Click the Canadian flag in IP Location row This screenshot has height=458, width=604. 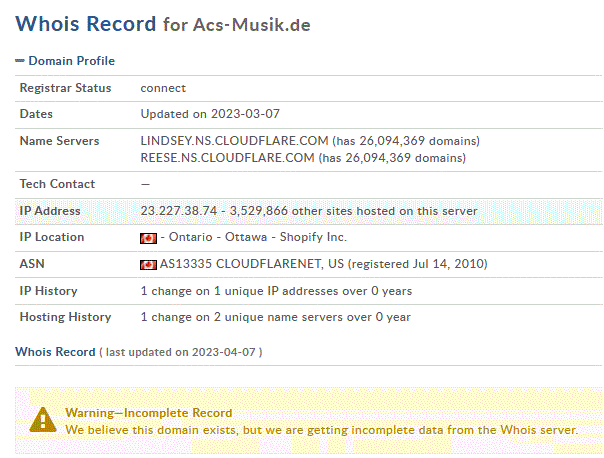(148, 238)
